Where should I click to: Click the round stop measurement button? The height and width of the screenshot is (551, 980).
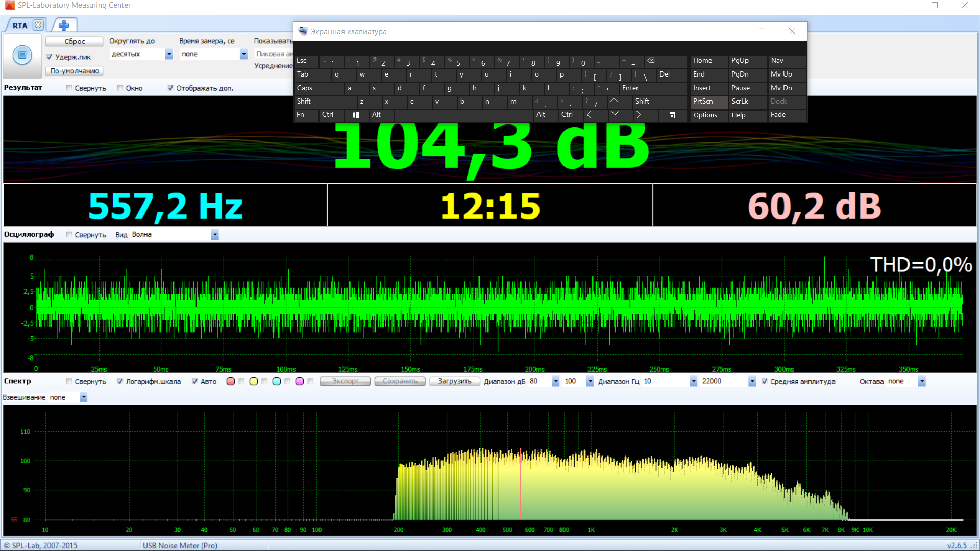point(22,55)
